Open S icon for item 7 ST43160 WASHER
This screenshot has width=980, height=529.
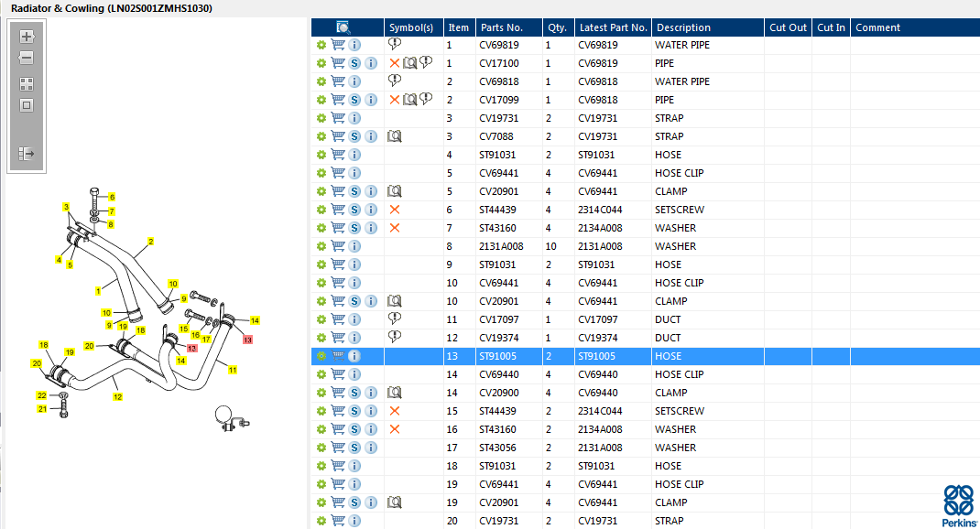coord(354,228)
